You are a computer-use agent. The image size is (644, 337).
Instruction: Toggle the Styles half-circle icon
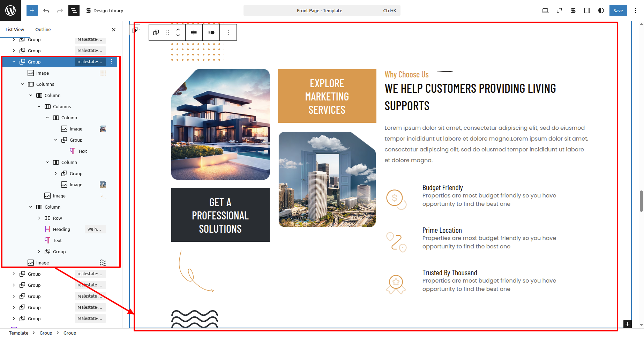pos(601,10)
